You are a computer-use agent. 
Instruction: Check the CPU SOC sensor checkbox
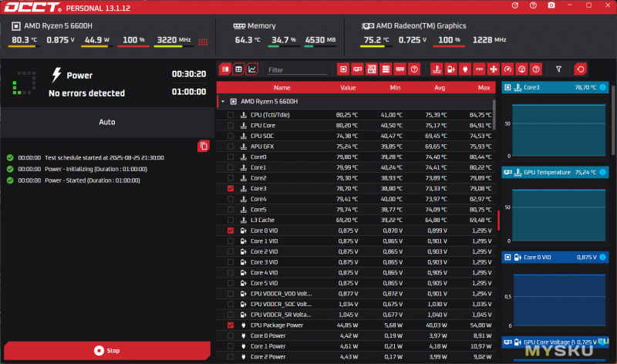231,136
